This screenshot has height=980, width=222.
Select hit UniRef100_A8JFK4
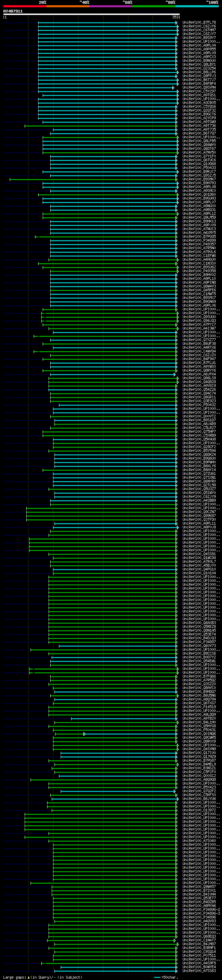pos(199,374)
